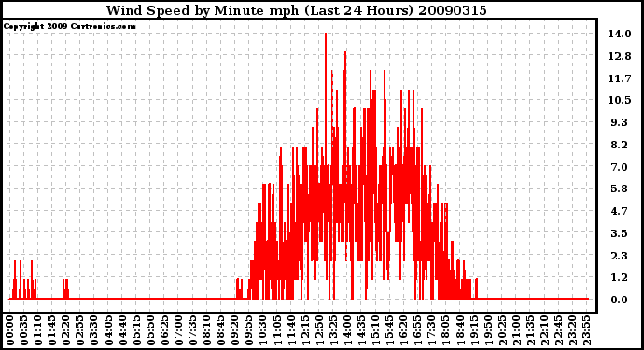
Task: Click the 16:20 time label
Action: click(x=403, y=330)
